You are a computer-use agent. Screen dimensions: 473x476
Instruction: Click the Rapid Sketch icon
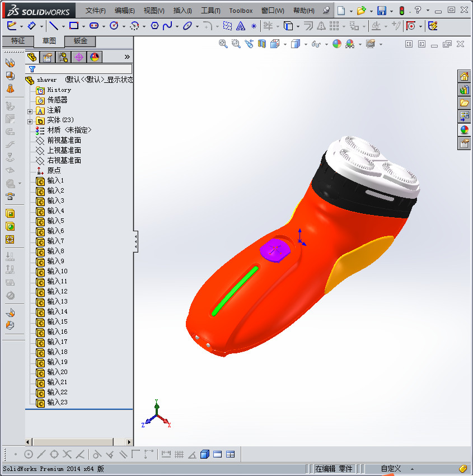(433, 26)
